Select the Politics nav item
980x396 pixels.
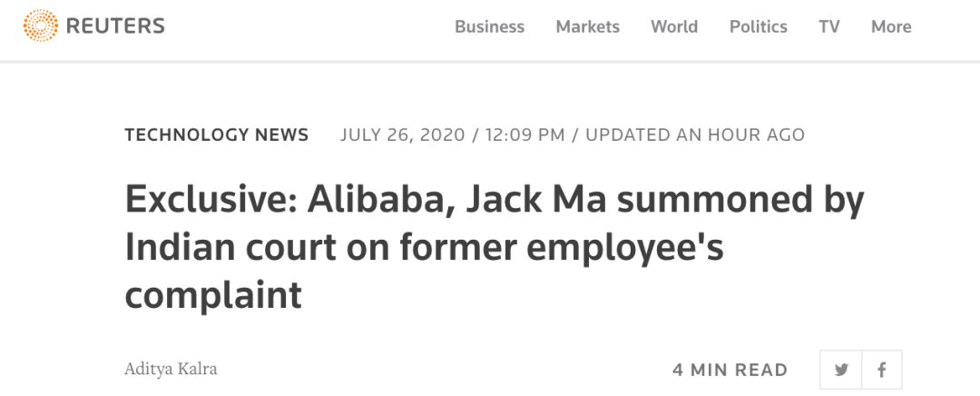758,26
